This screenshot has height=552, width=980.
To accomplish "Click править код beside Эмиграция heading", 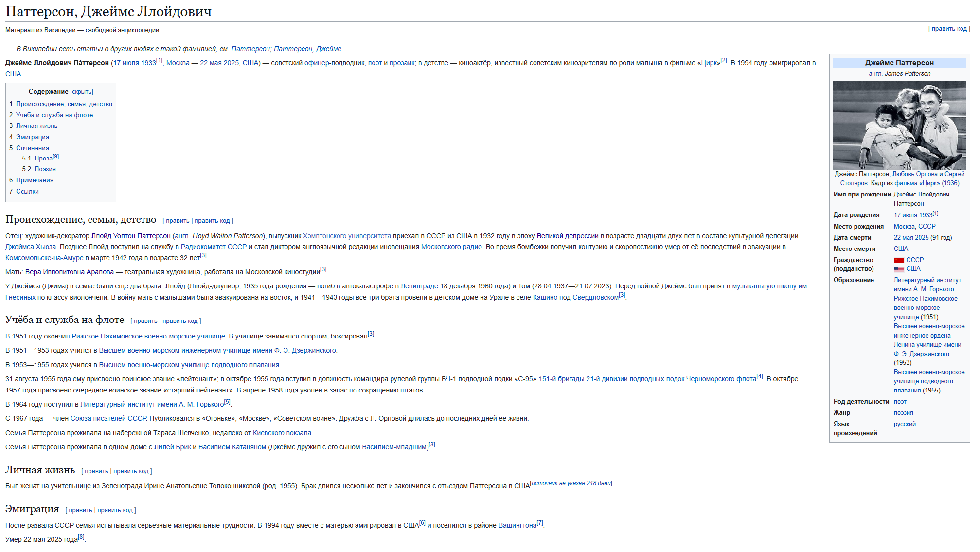I will click(115, 510).
